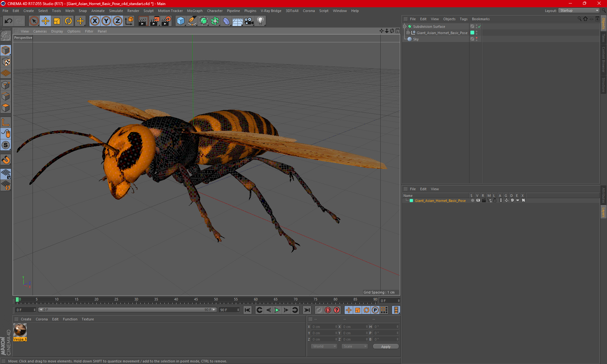Step to next frame

tap(286, 310)
